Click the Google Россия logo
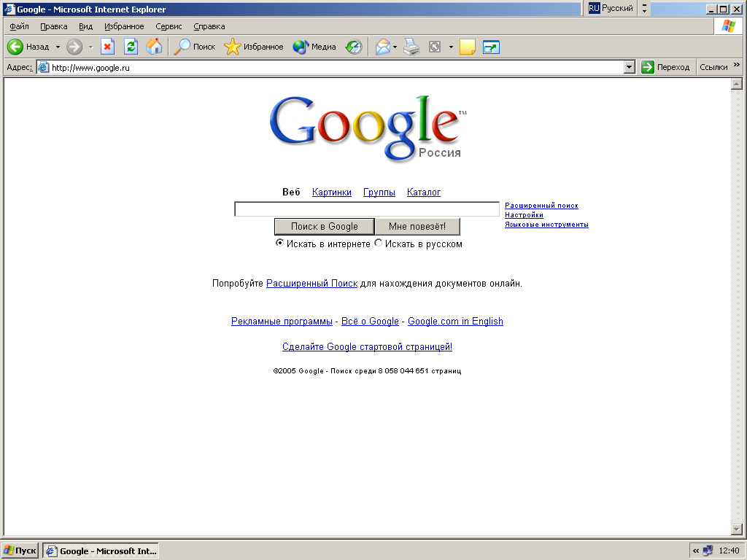Image resolution: width=747 pixels, height=560 pixels. pyautogui.click(x=368, y=128)
